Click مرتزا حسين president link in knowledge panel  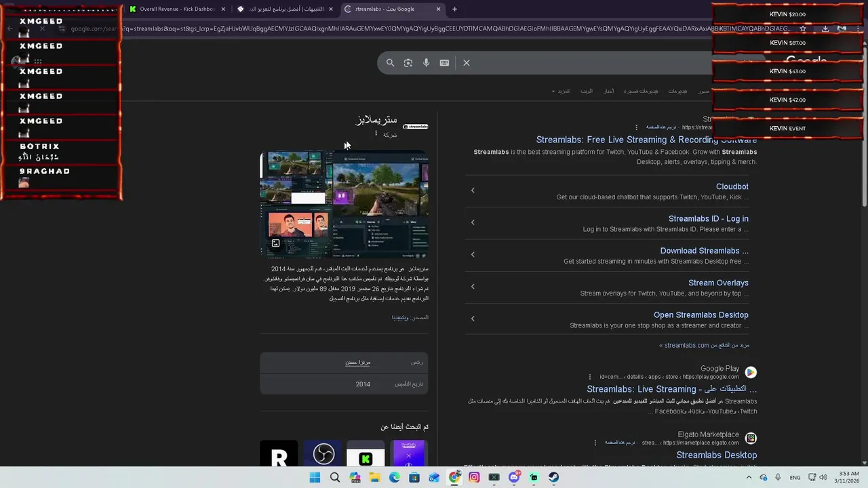(x=358, y=362)
